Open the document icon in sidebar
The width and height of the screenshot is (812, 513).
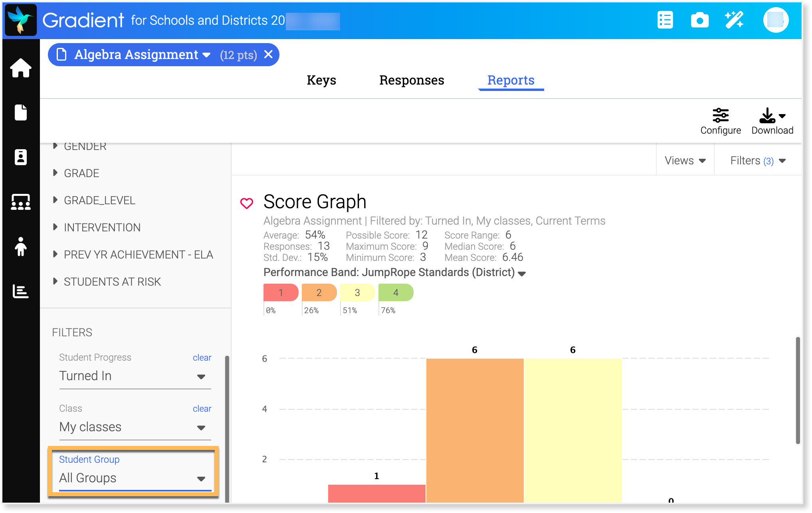21,112
